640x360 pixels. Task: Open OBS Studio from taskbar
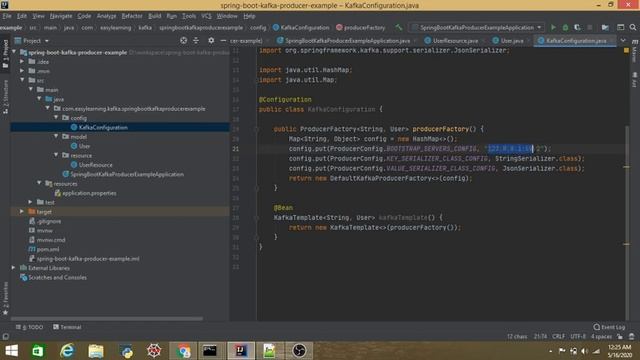299,351
